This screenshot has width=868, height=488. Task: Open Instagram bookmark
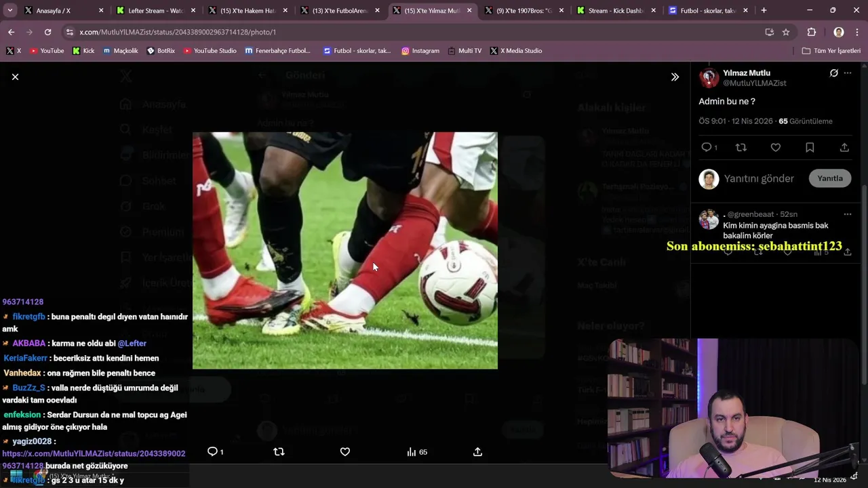(x=420, y=51)
